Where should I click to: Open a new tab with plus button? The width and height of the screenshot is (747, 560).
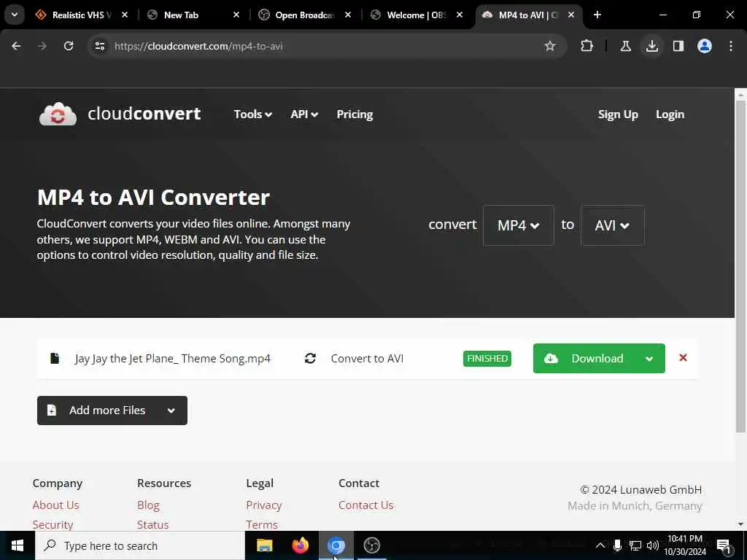(x=597, y=15)
